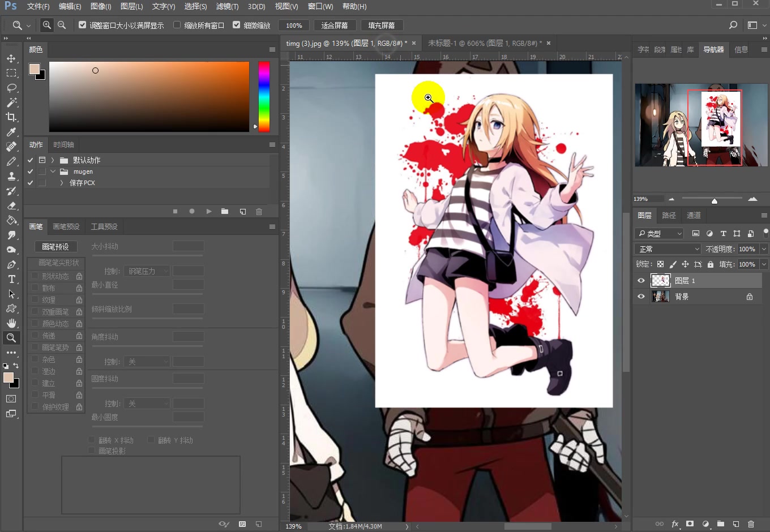Screen dimensions: 770x532
Task: Select the Horizontal Type tool
Action: (x=11, y=279)
